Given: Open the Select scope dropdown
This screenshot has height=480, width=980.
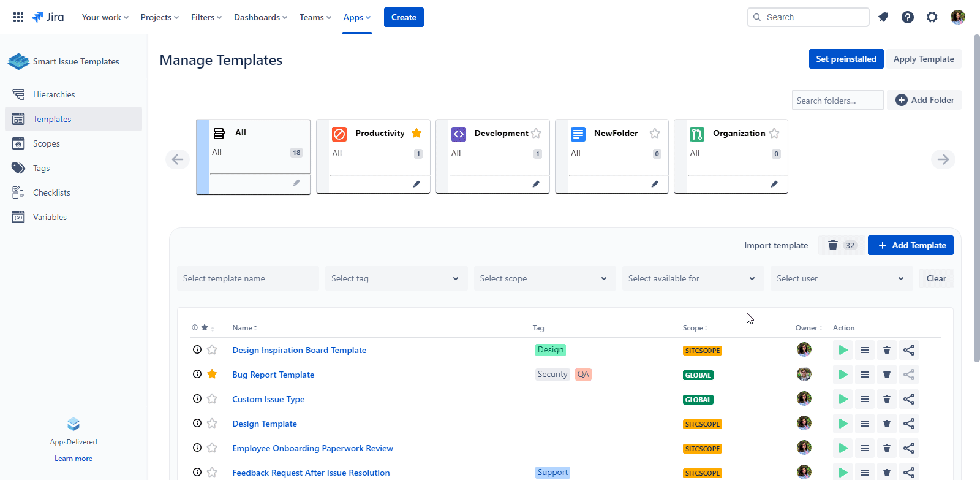Looking at the screenshot, I should pos(544,278).
